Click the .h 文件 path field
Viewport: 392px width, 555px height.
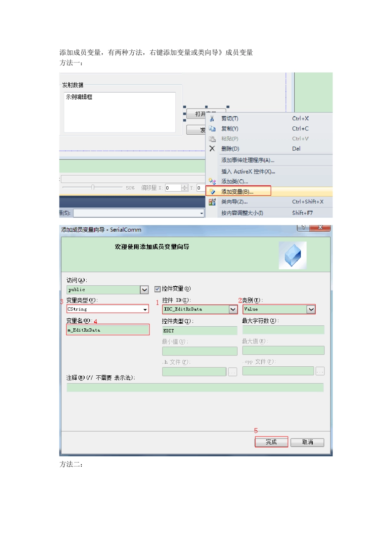point(194,372)
